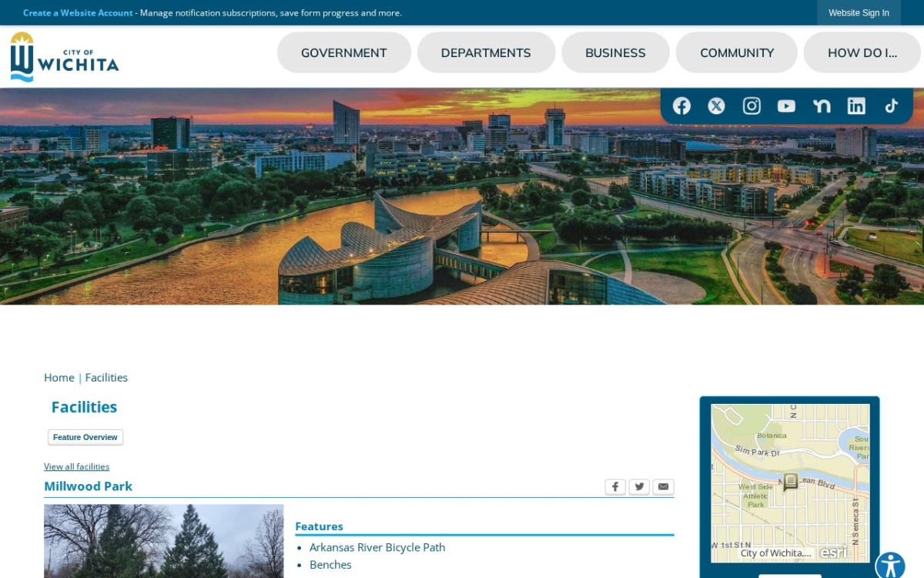Open the How Do I... menu
Image resolution: width=924 pixels, height=578 pixels.
(862, 52)
